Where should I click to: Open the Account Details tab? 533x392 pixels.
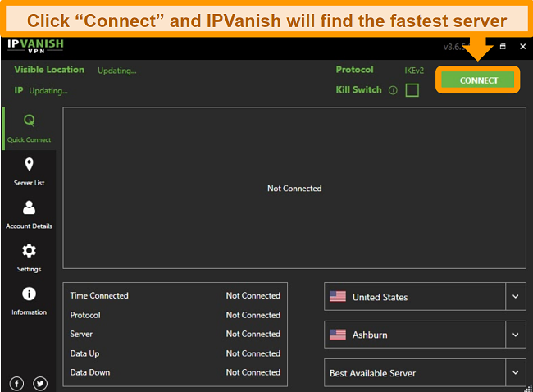click(29, 215)
